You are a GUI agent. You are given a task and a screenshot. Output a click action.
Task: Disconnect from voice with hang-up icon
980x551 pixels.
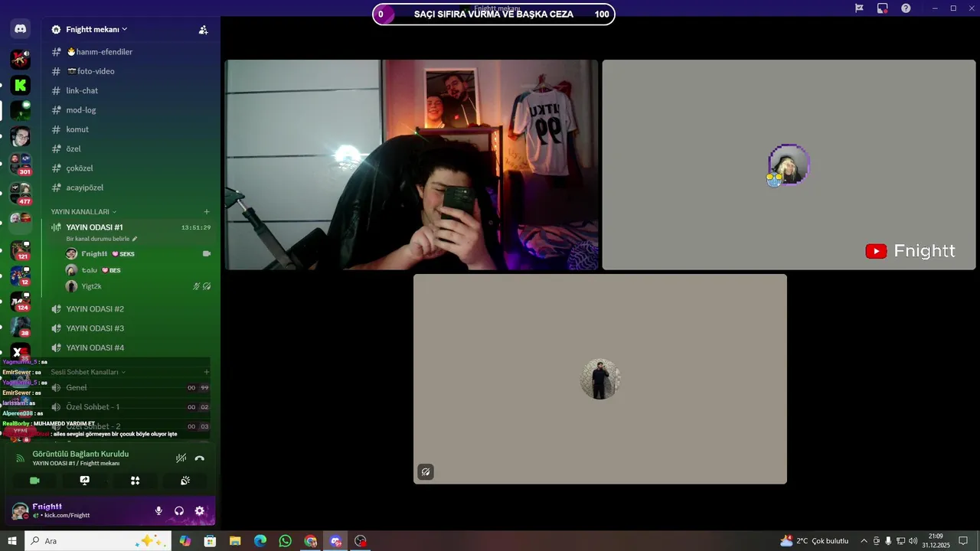[200, 458]
